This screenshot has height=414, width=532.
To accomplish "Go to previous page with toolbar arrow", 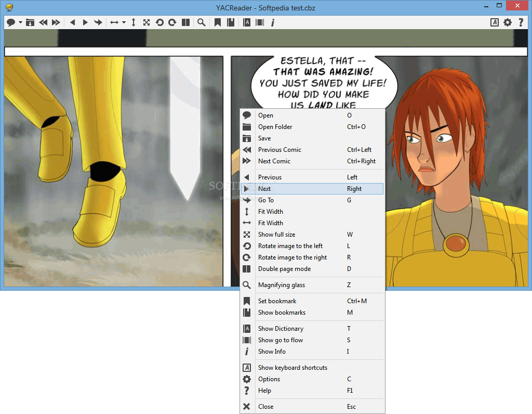I will (72, 22).
